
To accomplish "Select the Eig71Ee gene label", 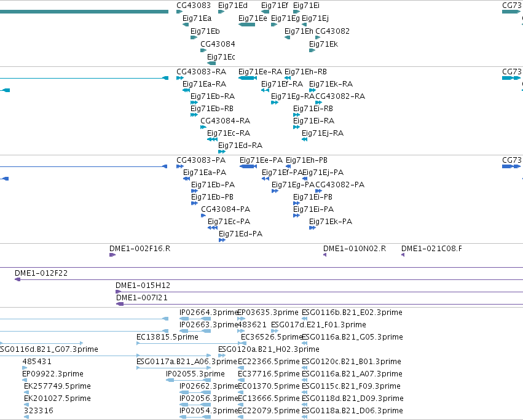I will click(253, 18).
